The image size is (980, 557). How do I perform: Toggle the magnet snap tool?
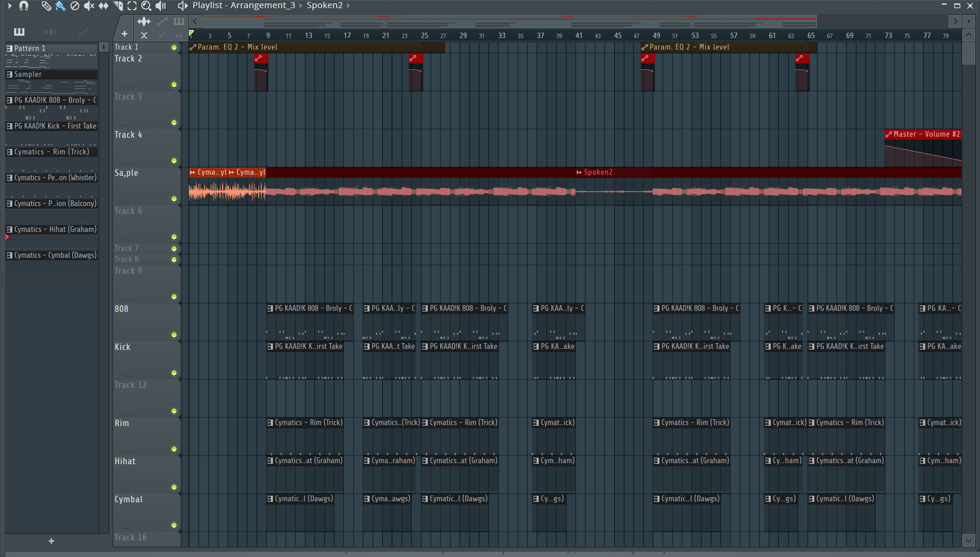(x=24, y=6)
